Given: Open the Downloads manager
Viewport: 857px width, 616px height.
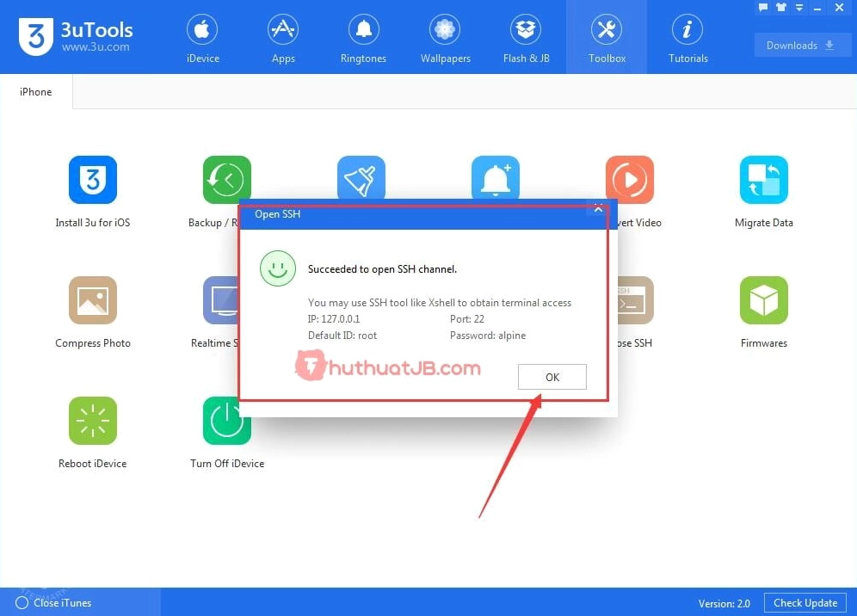Looking at the screenshot, I should [x=802, y=46].
